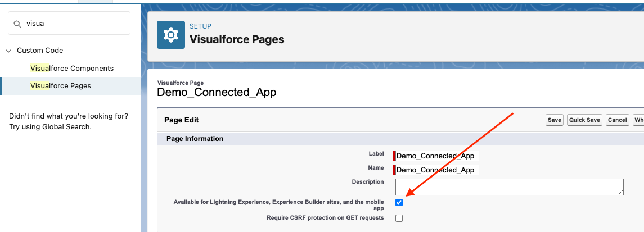Focus the Label text field
Viewport: 644px width, 232px height.
(x=437, y=156)
